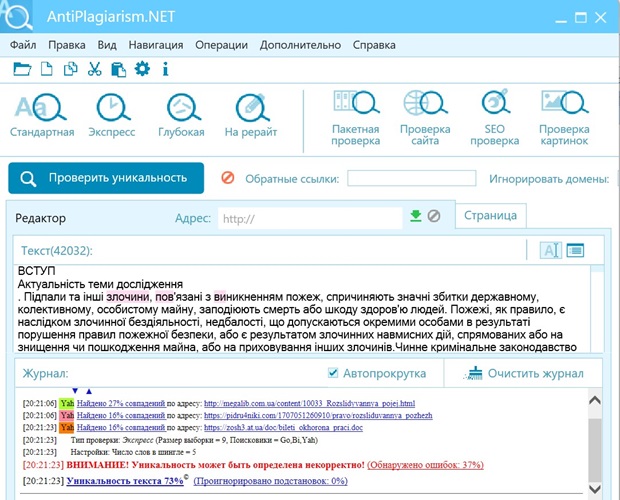Screen dimensions: 620x500
Task: Click Найдено 16% совпадений link for zosh3
Action: pyautogui.click(x=121, y=427)
